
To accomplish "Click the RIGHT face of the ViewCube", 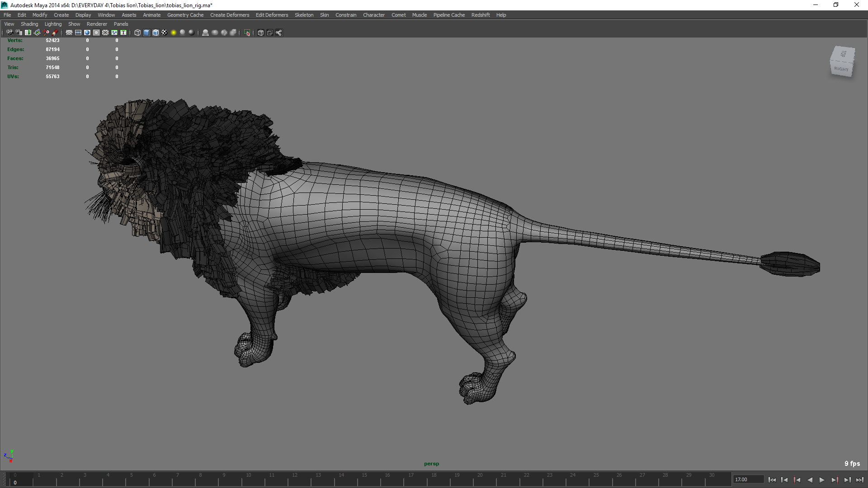I will [x=841, y=69].
